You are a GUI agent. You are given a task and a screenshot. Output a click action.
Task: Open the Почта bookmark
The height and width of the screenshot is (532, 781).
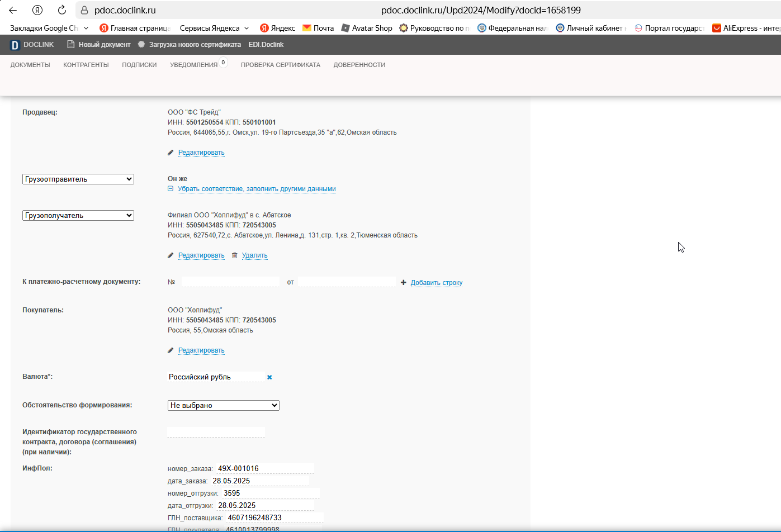tap(318, 28)
